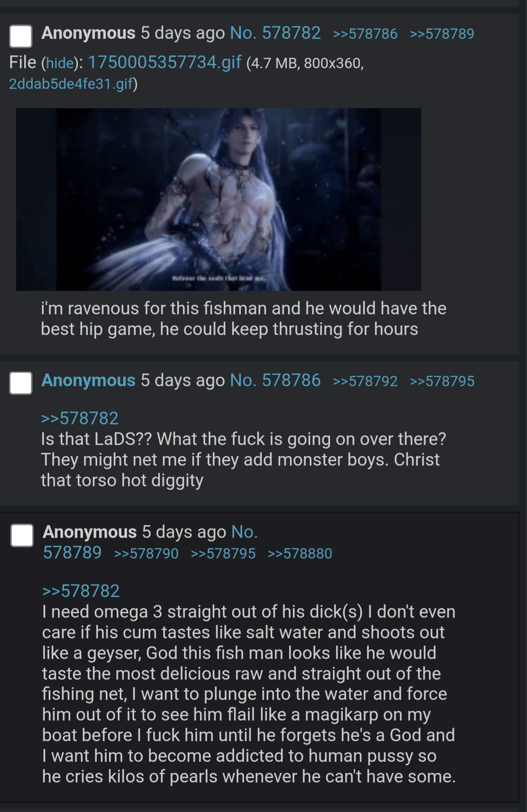527x812 pixels.
Task: Expand the fishman gif thumbnail
Action: [218, 199]
